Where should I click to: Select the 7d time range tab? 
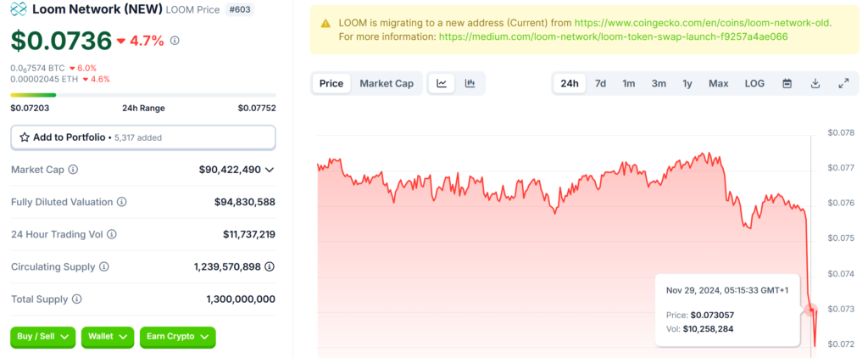point(600,83)
